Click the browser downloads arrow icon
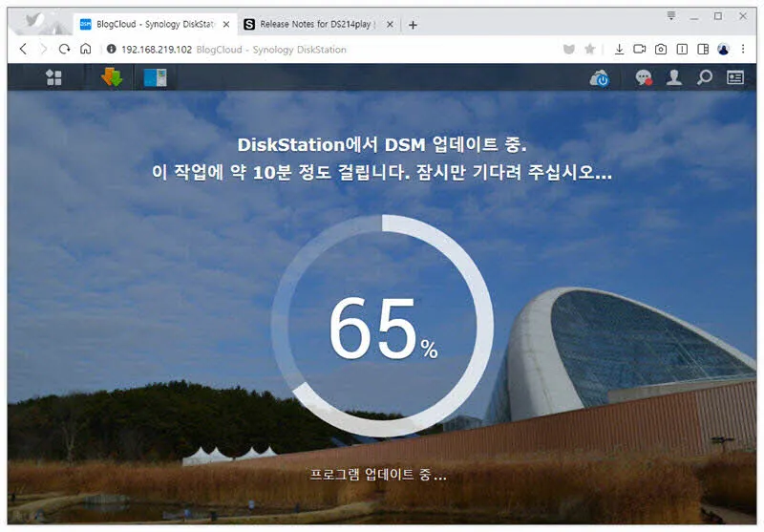The height and width of the screenshot is (532, 764). tap(619, 49)
